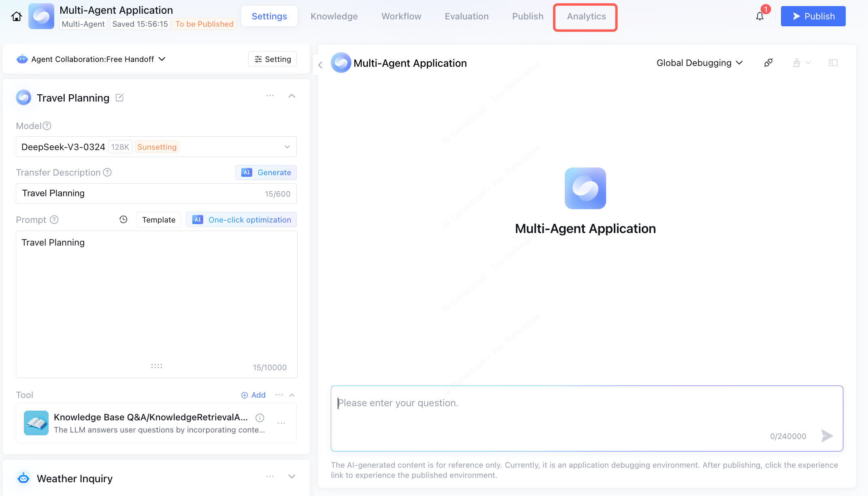Click the send message arrow icon

827,436
